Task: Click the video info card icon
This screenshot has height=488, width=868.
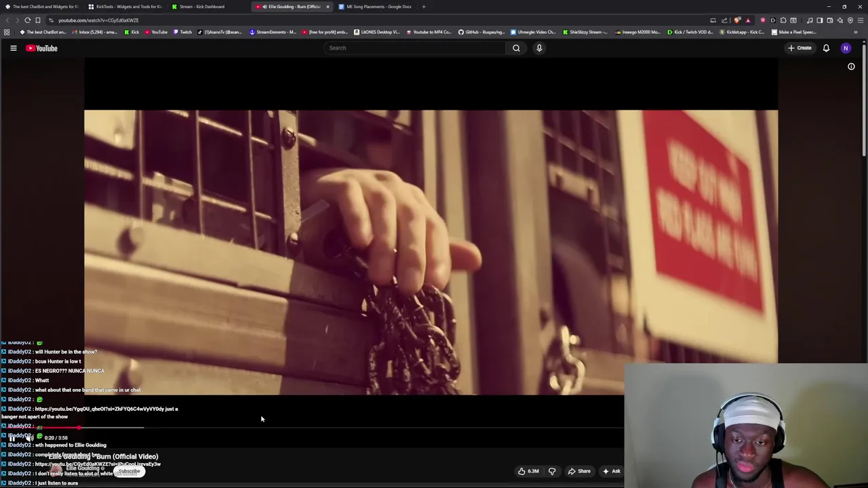Action: pos(851,66)
